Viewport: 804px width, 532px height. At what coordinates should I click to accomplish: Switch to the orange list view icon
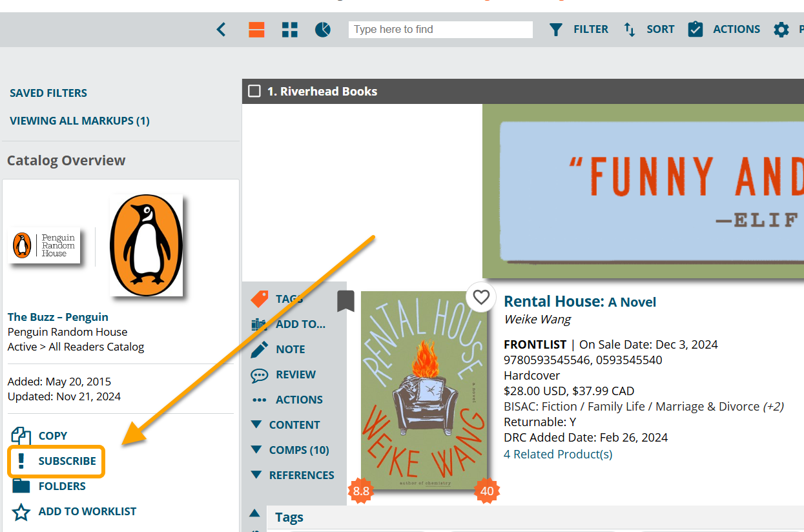click(x=256, y=29)
